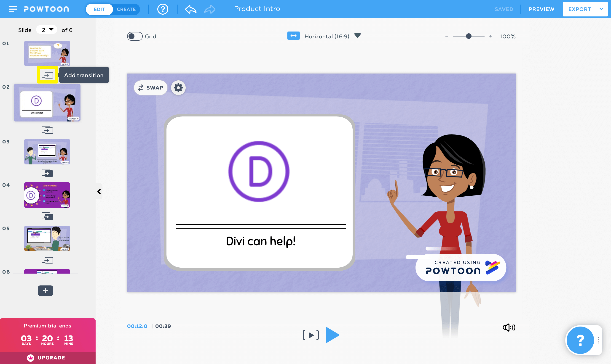Image resolution: width=611 pixels, height=364 pixels.
Task: Click the Product Intro title
Action: pos(257,9)
